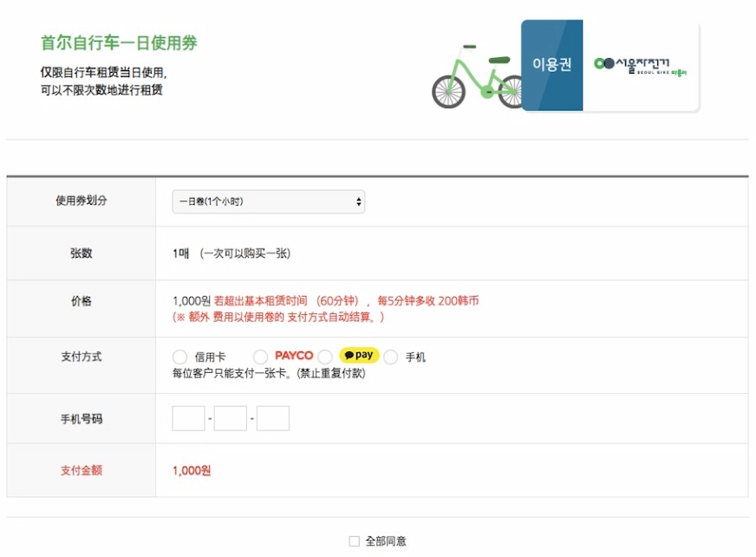Select the Kakao pay radio button
The height and width of the screenshot is (557, 756).
(x=325, y=357)
